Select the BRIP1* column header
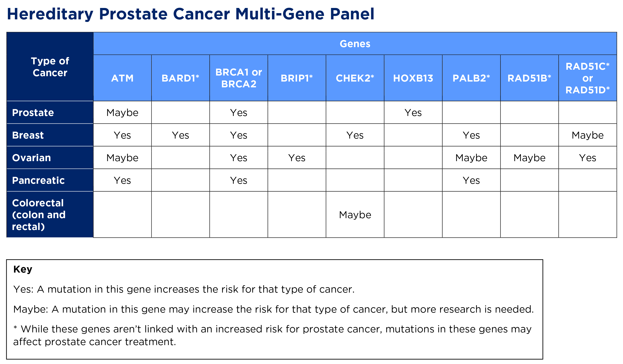 [297, 78]
